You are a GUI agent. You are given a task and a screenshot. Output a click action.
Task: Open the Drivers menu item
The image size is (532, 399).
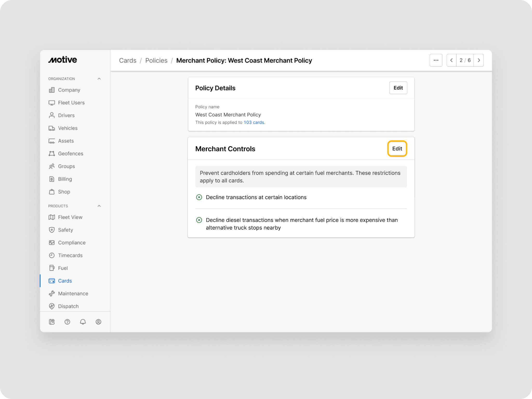click(66, 115)
